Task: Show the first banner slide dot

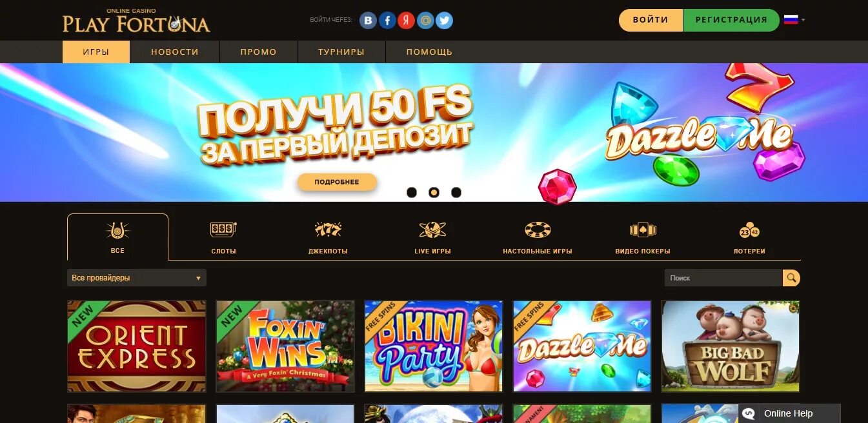Action: tap(412, 192)
